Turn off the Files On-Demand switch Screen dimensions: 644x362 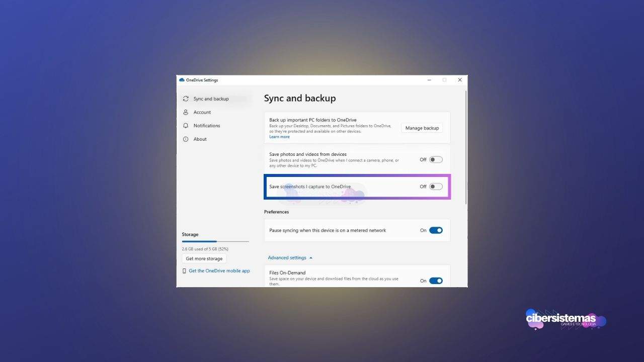click(436, 281)
